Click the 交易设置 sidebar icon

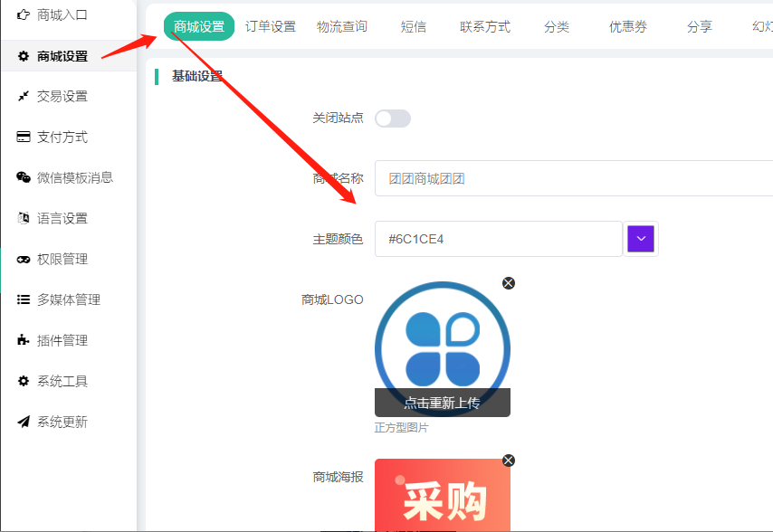24,97
